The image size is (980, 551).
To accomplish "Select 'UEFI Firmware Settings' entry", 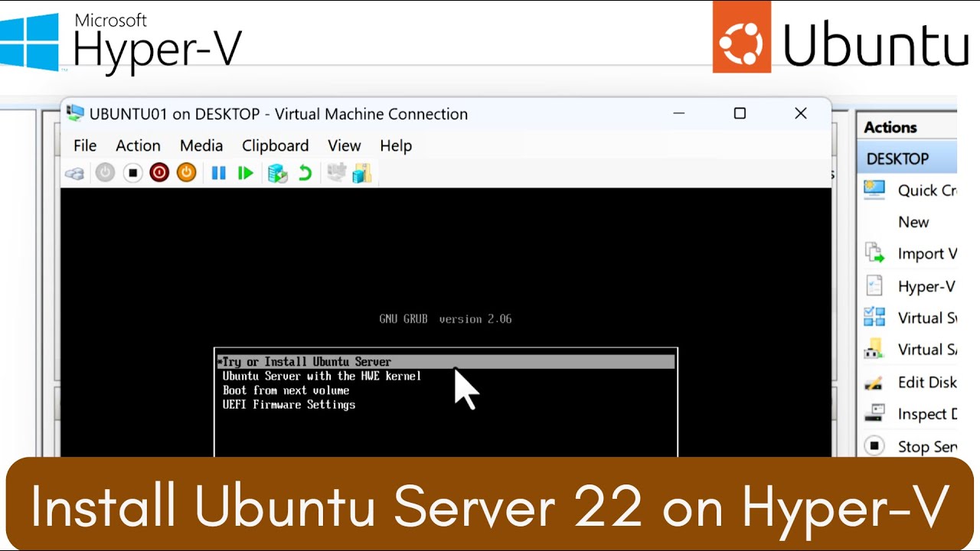I will [289, 404].
